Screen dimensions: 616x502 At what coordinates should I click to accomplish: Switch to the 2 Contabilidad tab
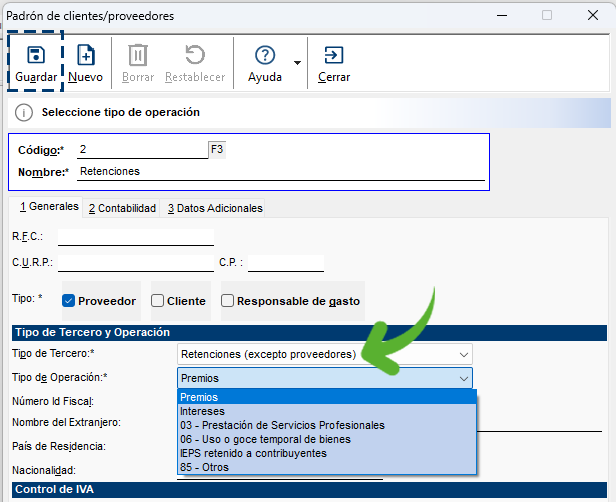click(122, 208)
